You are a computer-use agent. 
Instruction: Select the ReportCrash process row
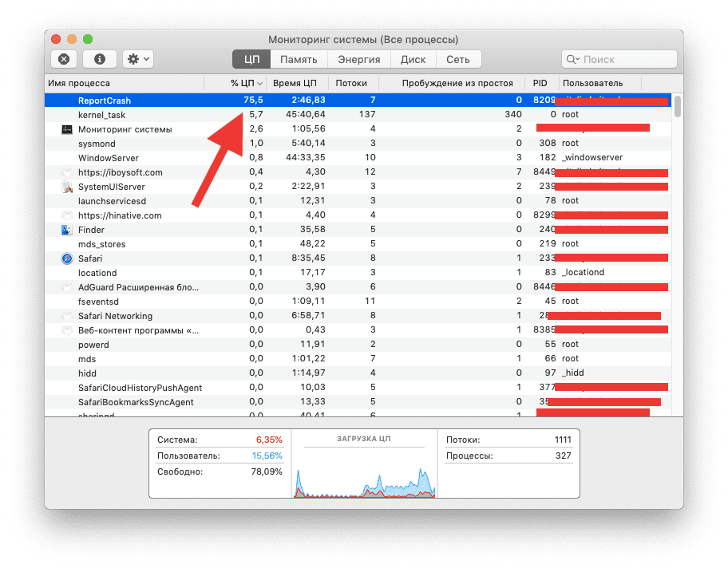[358, 101]
